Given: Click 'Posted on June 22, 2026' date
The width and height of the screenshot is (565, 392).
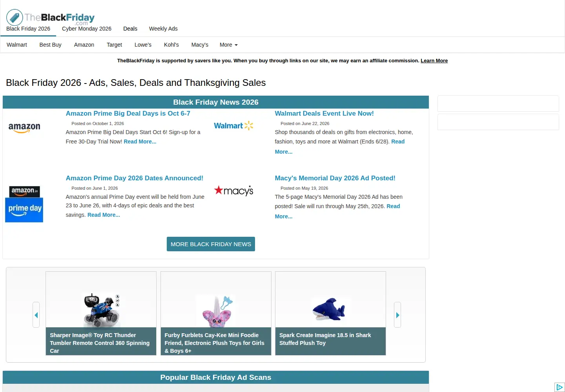Looking at the screenshot, I should [x=305, y=123].
